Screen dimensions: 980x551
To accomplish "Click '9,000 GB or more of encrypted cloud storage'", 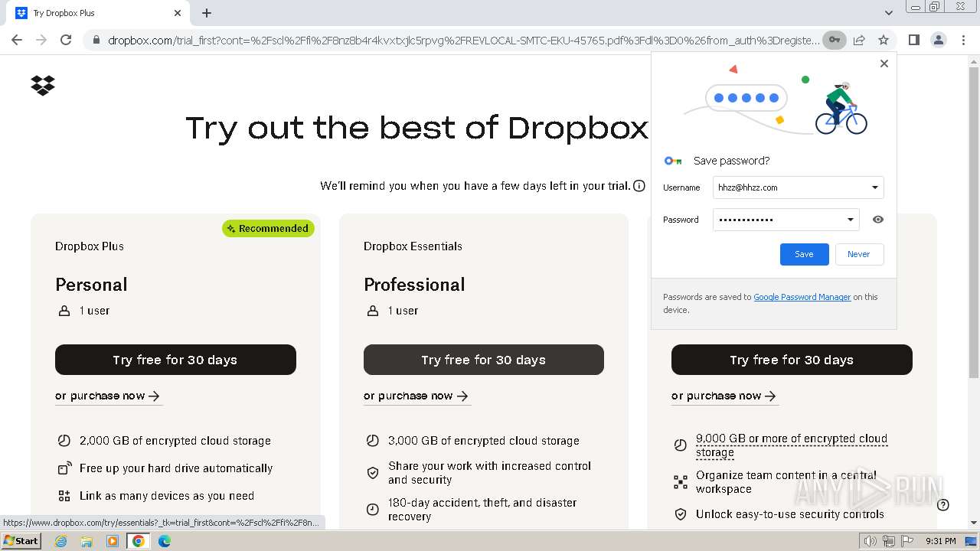I will point(792,445).
